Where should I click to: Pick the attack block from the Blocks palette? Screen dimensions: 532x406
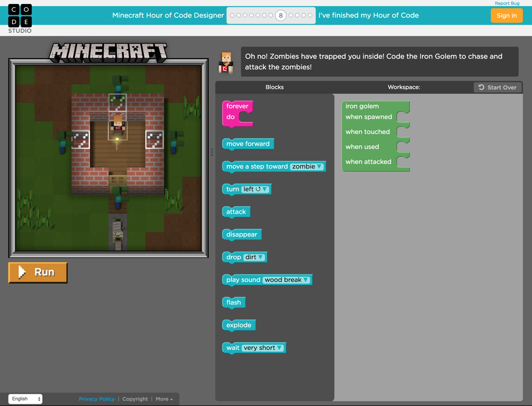[236, 211]
